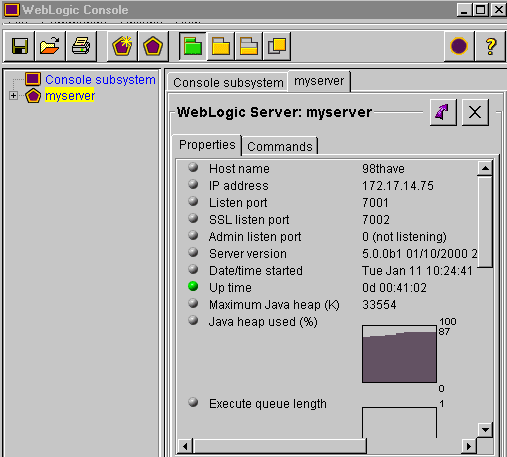Image resolution: width=507 pixels, height=457 pixels.
Task: Switch to the Console subsystem tab
Action: [228, 82]
